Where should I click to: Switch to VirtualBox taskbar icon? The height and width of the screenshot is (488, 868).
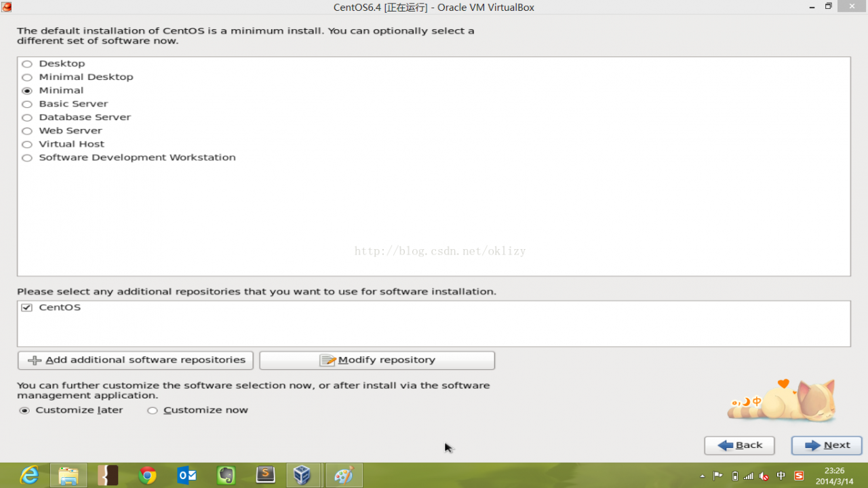coord(303,476)
